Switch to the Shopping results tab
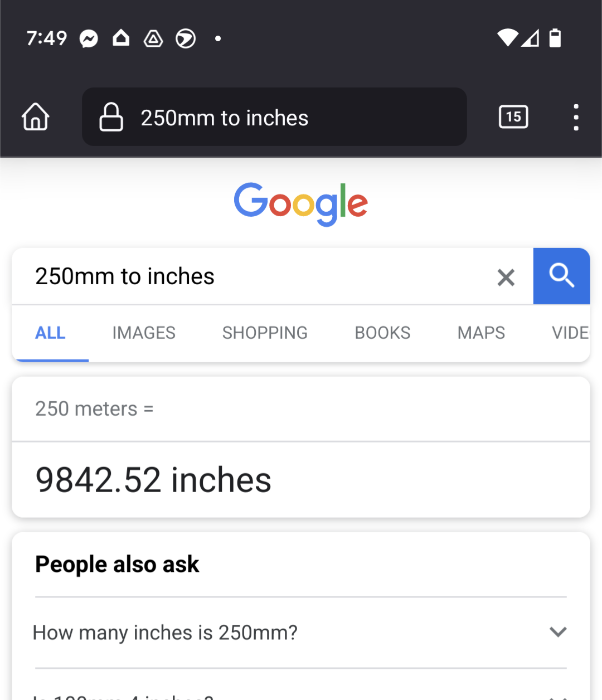602x700 pixels. coord(265,333)
